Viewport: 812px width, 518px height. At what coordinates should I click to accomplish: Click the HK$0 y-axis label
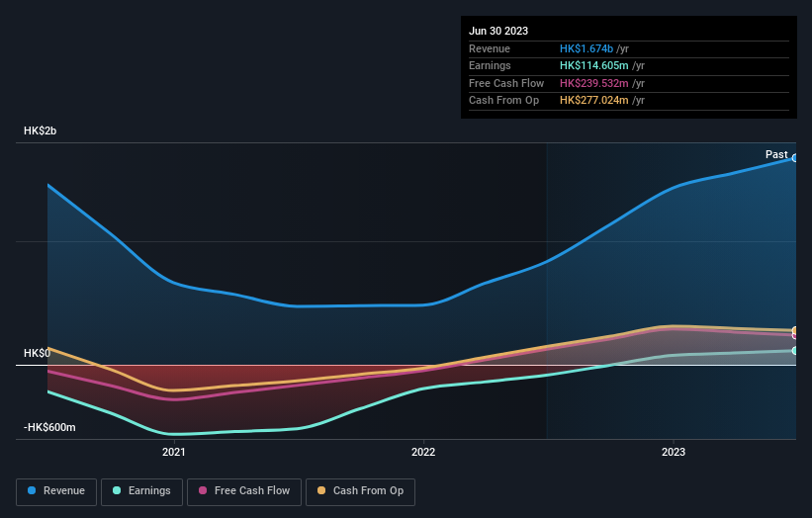point(38,354)
